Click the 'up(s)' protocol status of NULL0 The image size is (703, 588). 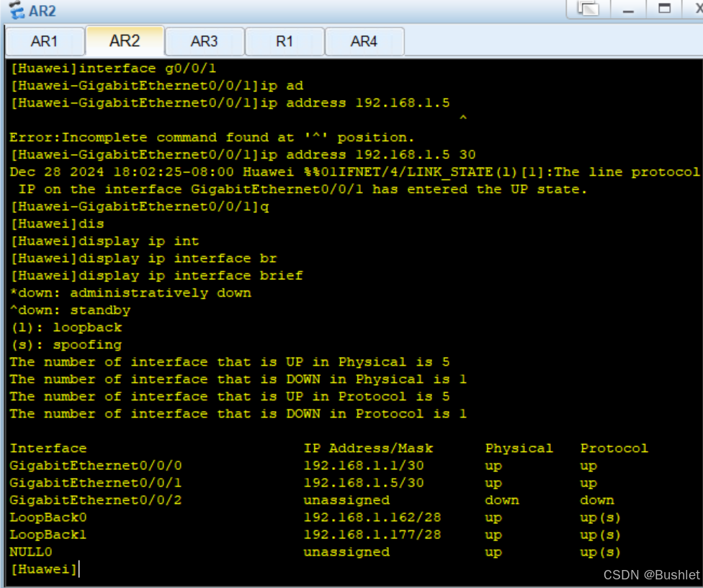(x=600, y=552)
